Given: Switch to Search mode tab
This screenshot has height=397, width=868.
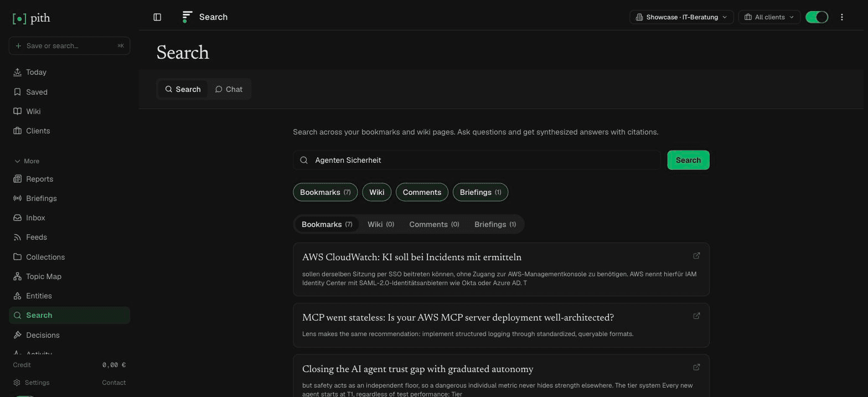Looking at the screenshot, I should click(x=183, y=89).
